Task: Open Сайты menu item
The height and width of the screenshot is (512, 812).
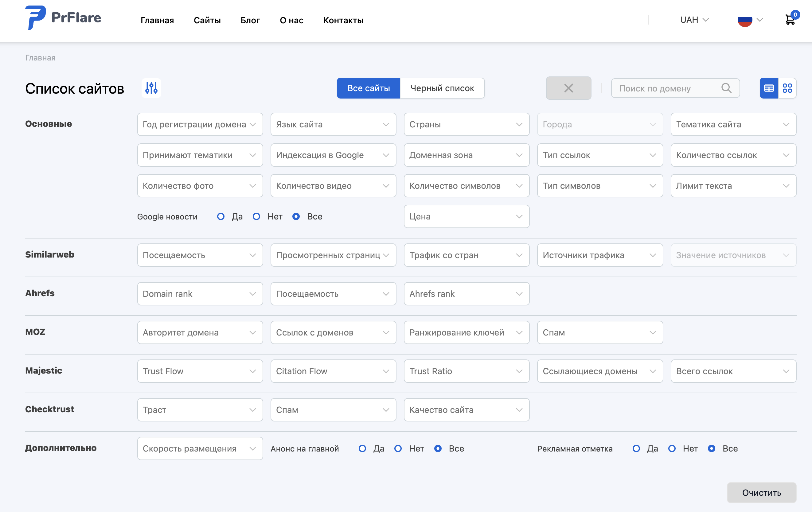Action: 207,20
